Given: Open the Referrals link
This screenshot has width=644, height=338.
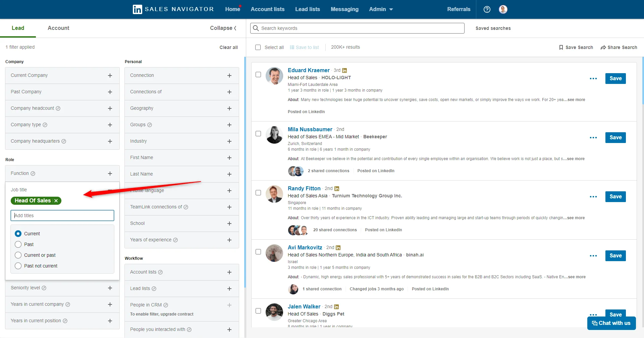Looking at the screenshot, I should click(459, 9).
